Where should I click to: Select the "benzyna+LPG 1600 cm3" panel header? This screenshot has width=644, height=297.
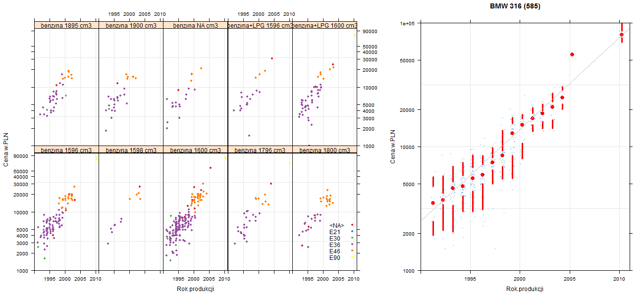324,25
